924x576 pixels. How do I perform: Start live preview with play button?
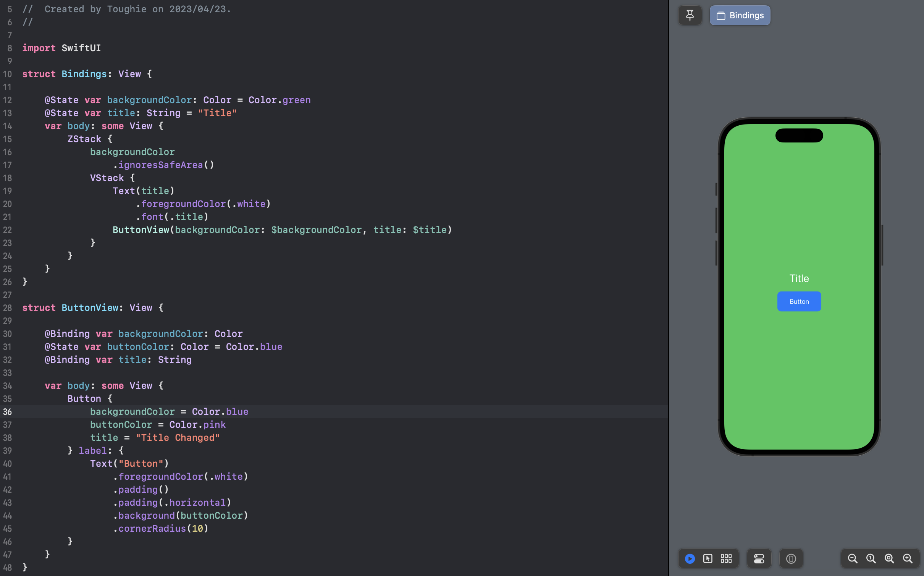coord(690,558)
